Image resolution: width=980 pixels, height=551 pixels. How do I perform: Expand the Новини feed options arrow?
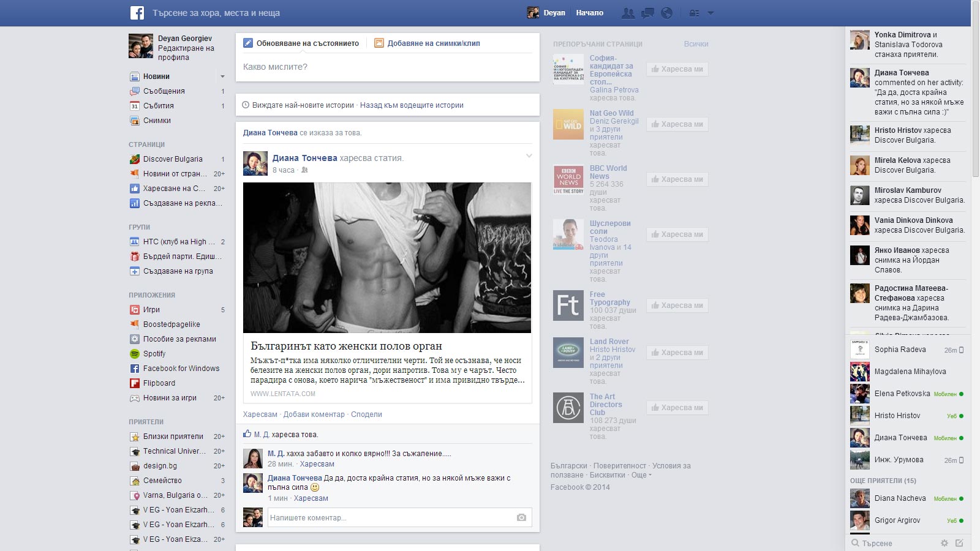point(223,77)
